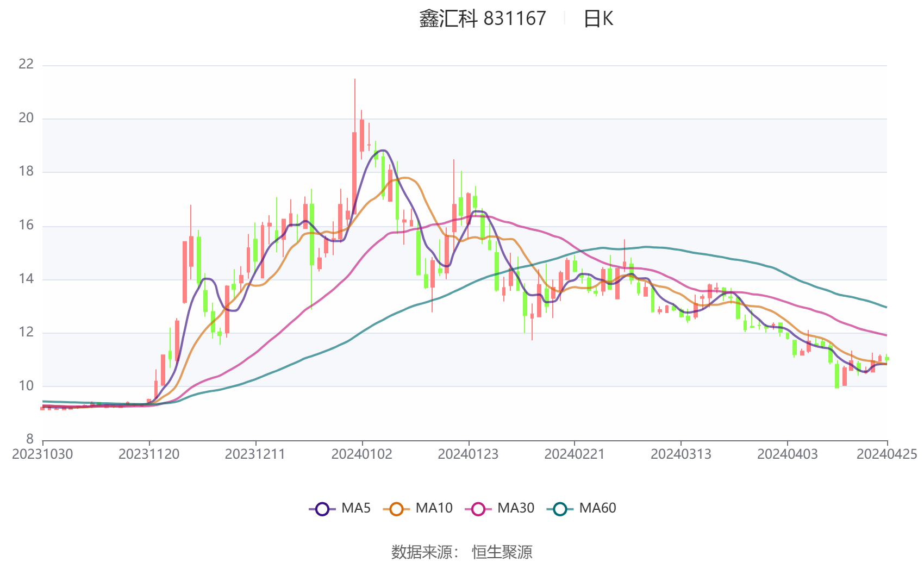Click the 日K label in title
This screenshot has width=924, height=562.
[598, 18]
